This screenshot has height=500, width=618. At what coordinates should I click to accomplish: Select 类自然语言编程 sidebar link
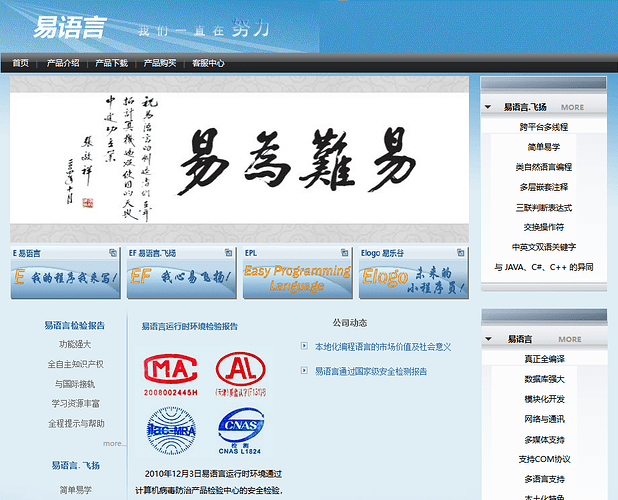544,167
